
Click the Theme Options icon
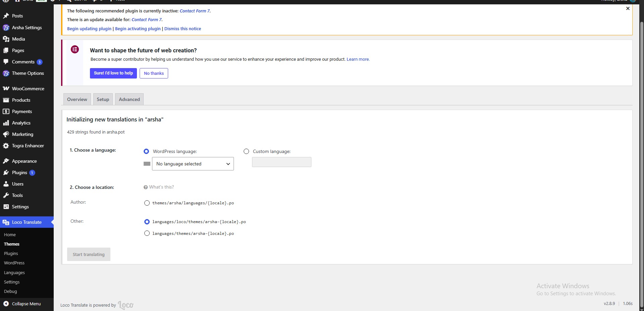coord(6,73)
